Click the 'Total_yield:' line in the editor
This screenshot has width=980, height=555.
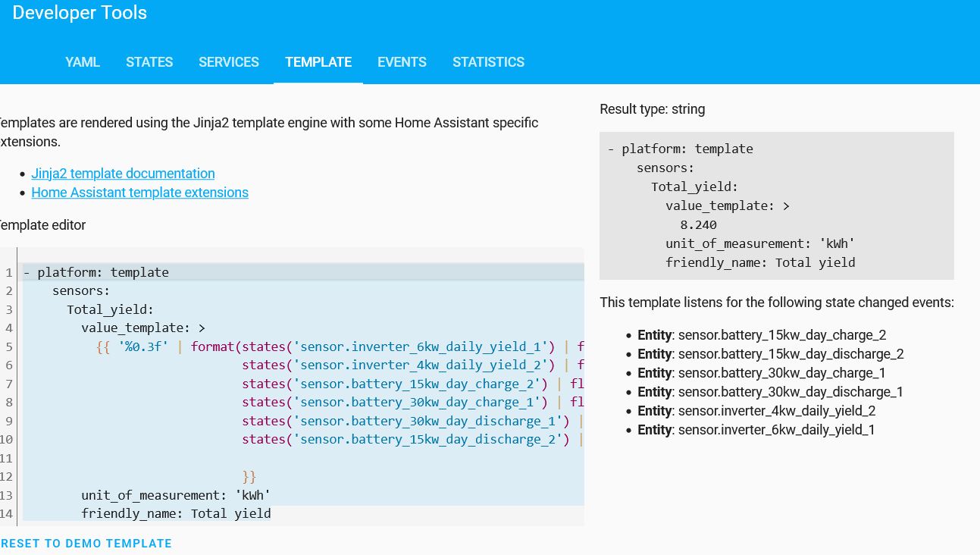[x=110, y=309]
